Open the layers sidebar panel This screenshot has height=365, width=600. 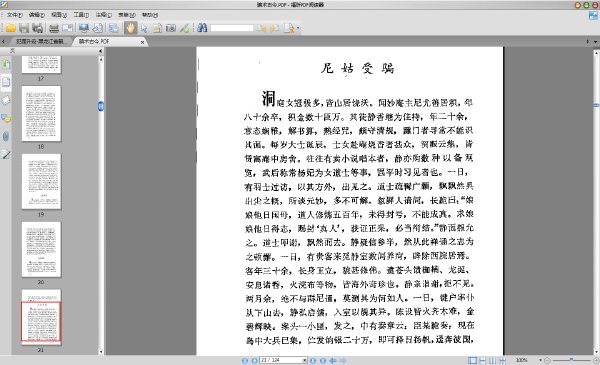point(6,100)
